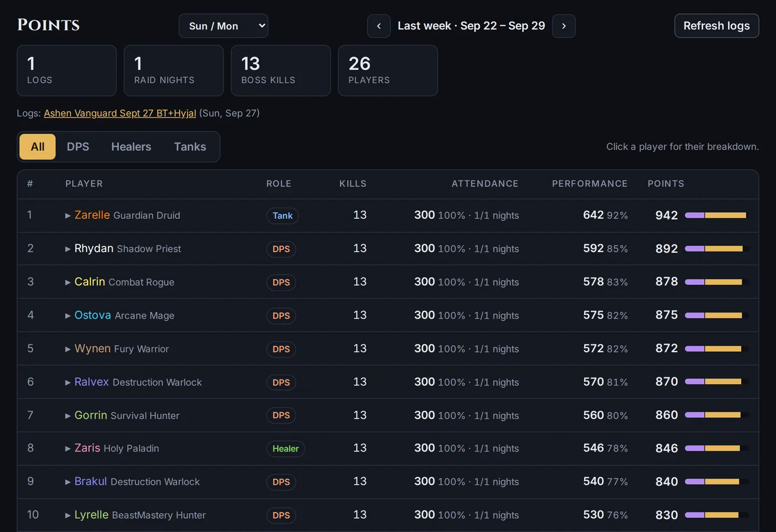Open the Ashen Vanguard Sept 27 BT+Hyjal log
The image size is (776, 532).
coord(120,113)
